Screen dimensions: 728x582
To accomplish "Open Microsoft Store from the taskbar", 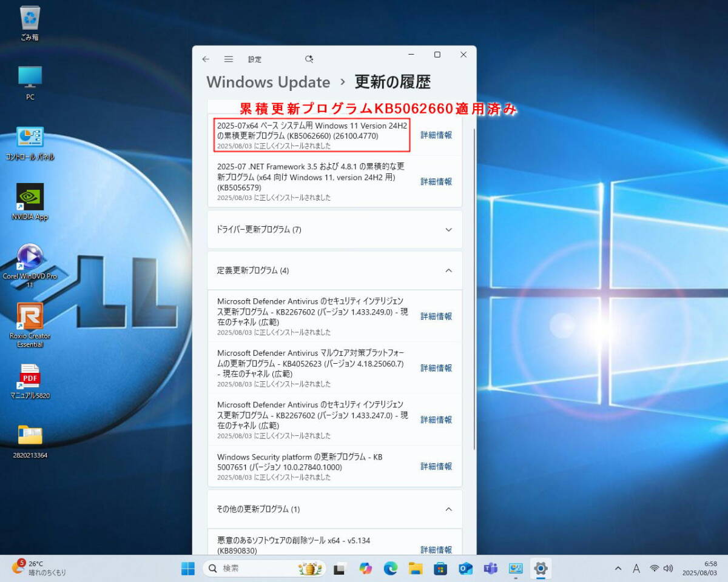I will (440, 569).
